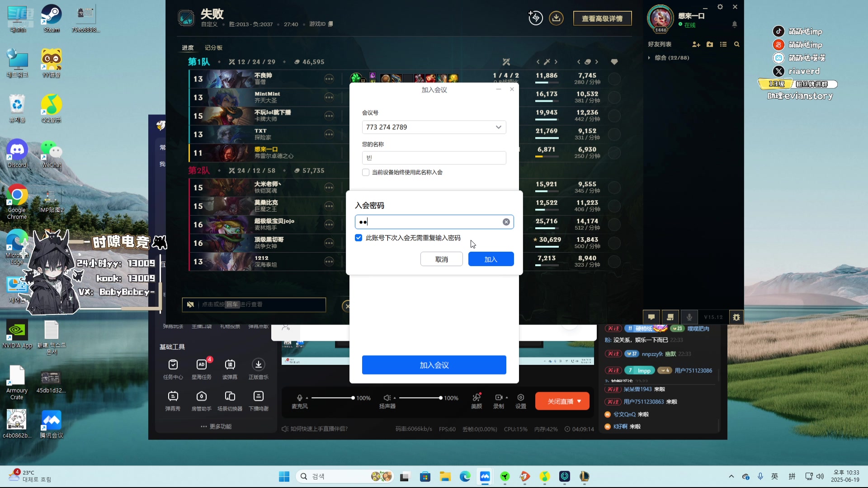This screenshot has width=868, height=488.
Task: Open chat bubble icon at client bottom
Action: (651, 317)
